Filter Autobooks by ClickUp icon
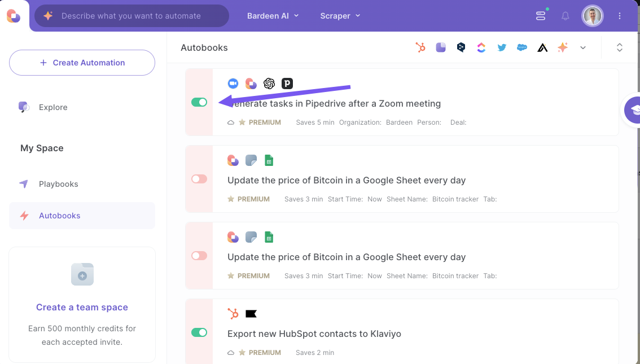640x364 pixels. (481, 47)
